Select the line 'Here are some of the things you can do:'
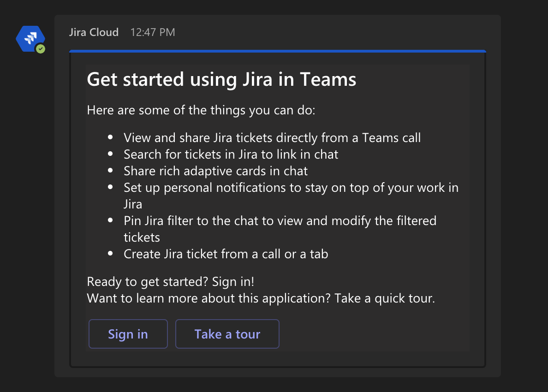 pos(201,110)
